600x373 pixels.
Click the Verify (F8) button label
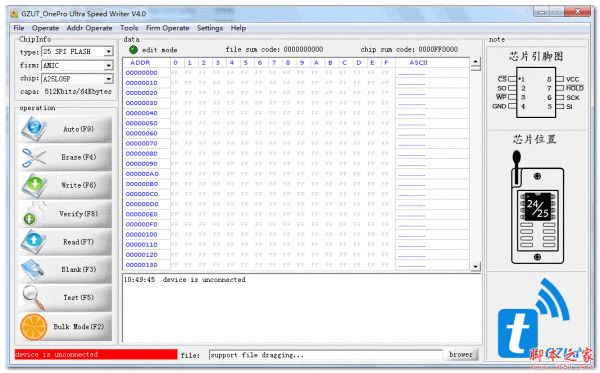pyautogui.click(x=78, y=213)
